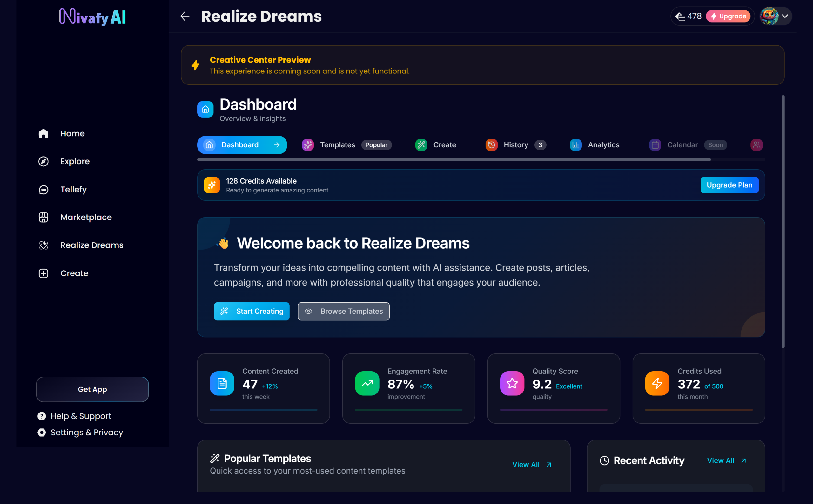Click the back arrow beside Realize Dreams
Screen dimensions: 813x504
(185, 16)
